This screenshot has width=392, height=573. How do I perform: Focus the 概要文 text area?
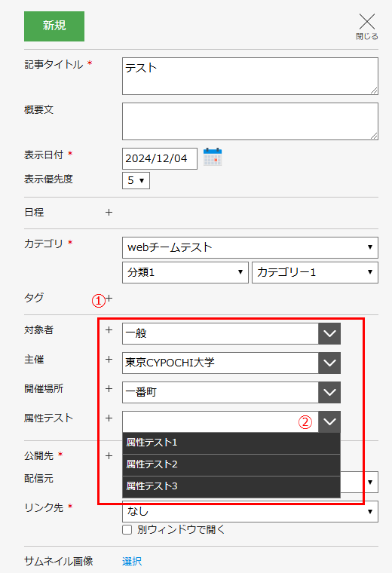coord(250,121)
